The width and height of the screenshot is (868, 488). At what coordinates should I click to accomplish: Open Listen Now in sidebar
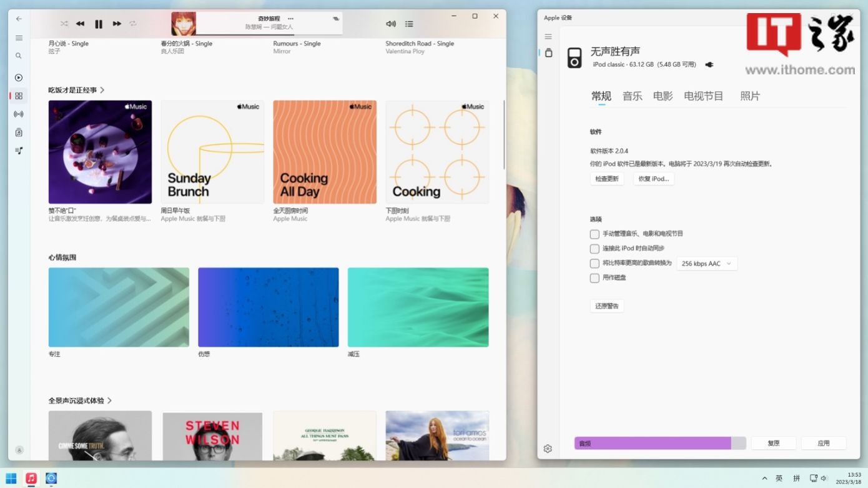[19, 77]
